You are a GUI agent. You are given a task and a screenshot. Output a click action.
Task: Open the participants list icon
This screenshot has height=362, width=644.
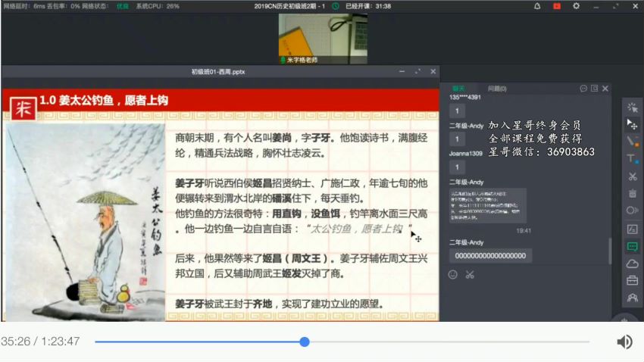coord(632,298)
